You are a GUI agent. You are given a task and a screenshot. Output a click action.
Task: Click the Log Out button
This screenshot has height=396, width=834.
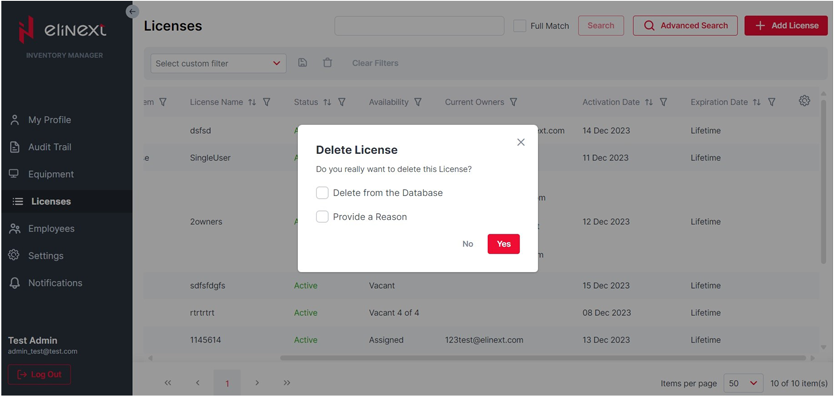pos(39,374)
